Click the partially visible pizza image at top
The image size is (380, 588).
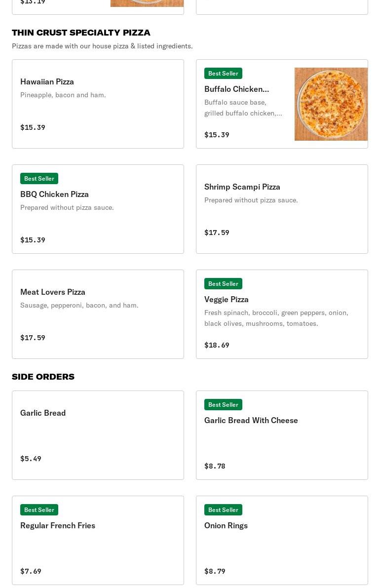point(147,3)
